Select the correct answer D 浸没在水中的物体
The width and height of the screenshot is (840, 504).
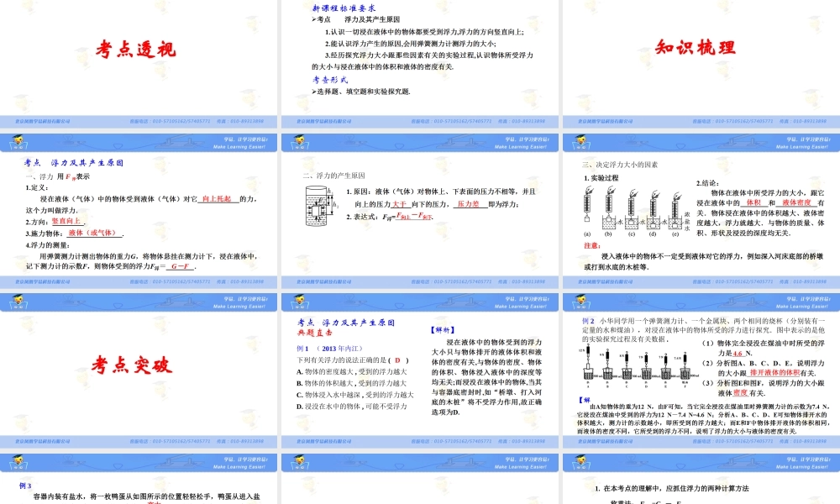pyautogui.click(x=349, y=406)
